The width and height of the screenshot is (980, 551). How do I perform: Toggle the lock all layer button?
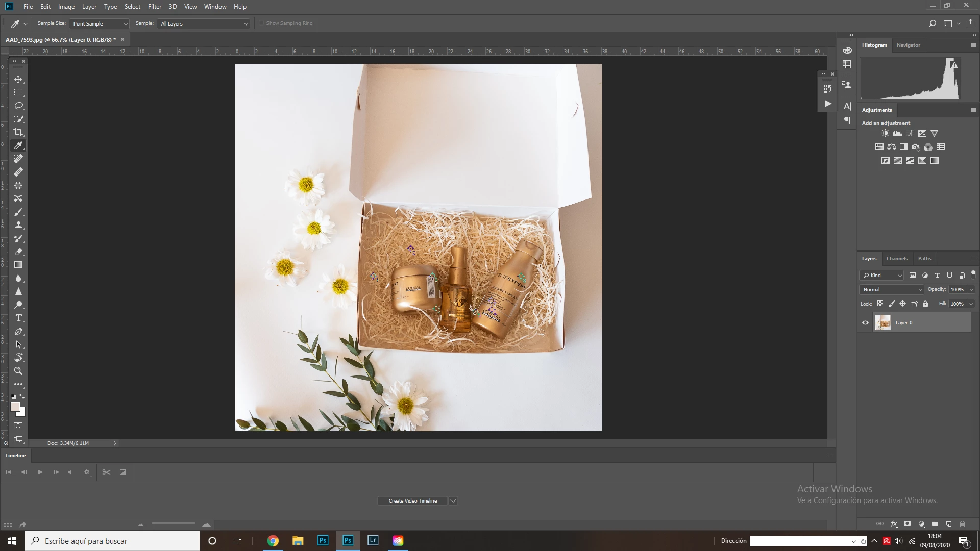925,304
